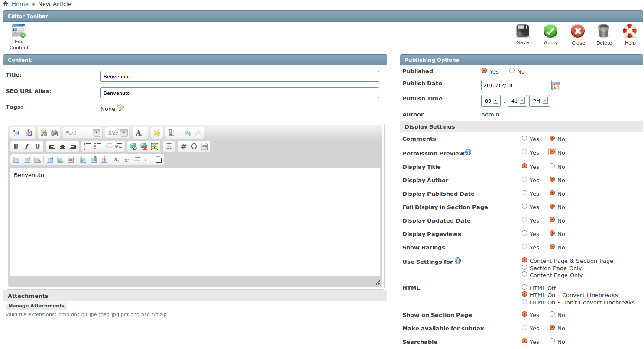Click the insert image icon

(x=154, y=146)
